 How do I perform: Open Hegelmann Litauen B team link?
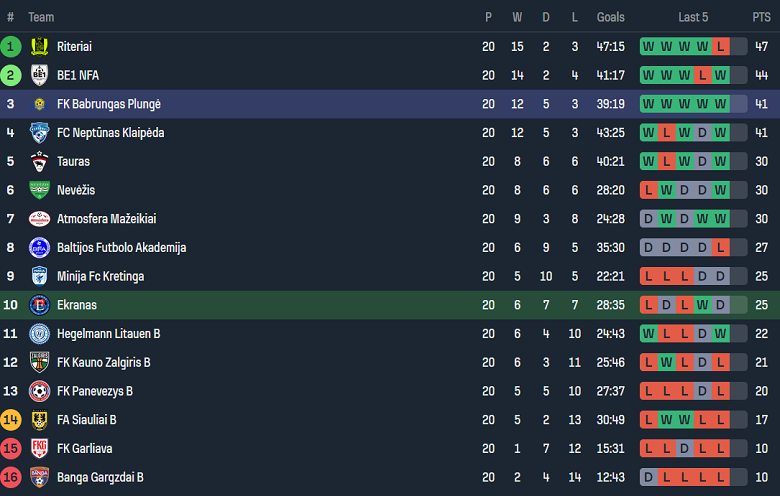[108, 334]
